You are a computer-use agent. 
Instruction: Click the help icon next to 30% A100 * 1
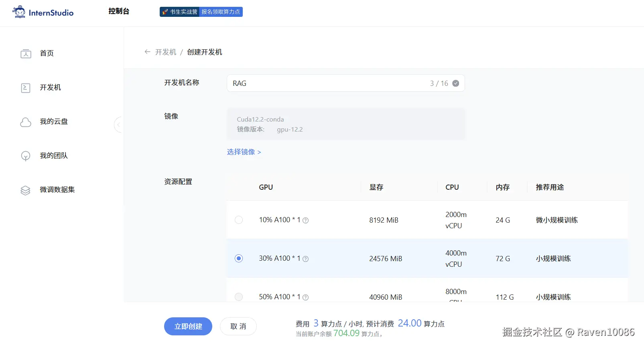pyautogui.click(x=305, y=259)
